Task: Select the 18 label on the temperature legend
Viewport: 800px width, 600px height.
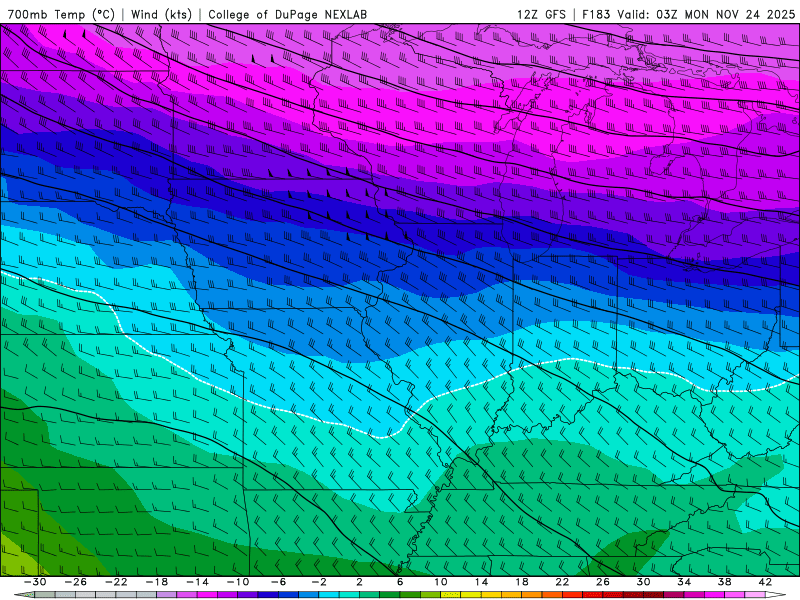Action: 521,582
